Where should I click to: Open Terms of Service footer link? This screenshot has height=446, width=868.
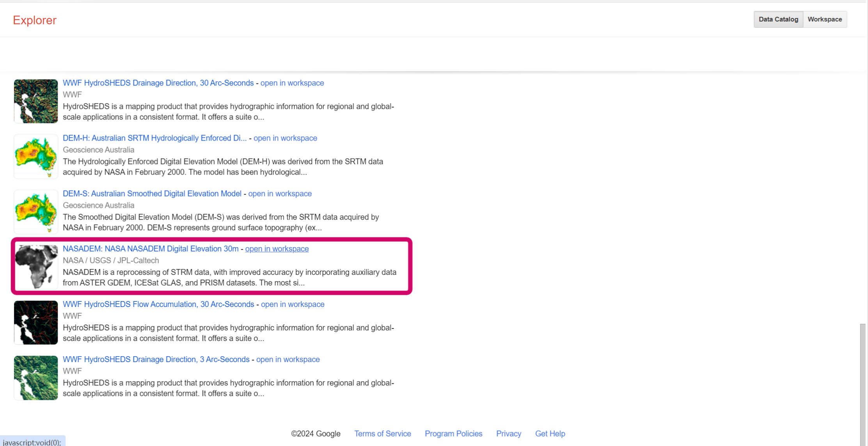click(x=382, y=434)
